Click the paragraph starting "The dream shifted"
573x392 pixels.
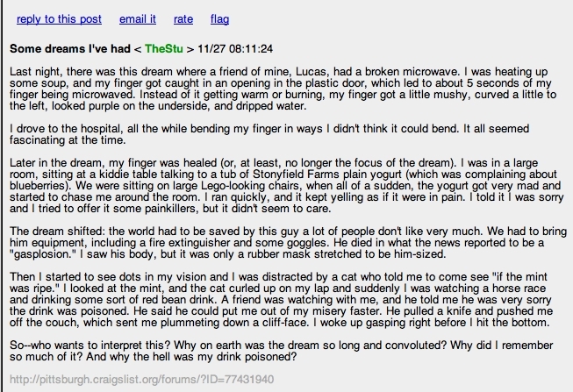(x=281, y=246)
